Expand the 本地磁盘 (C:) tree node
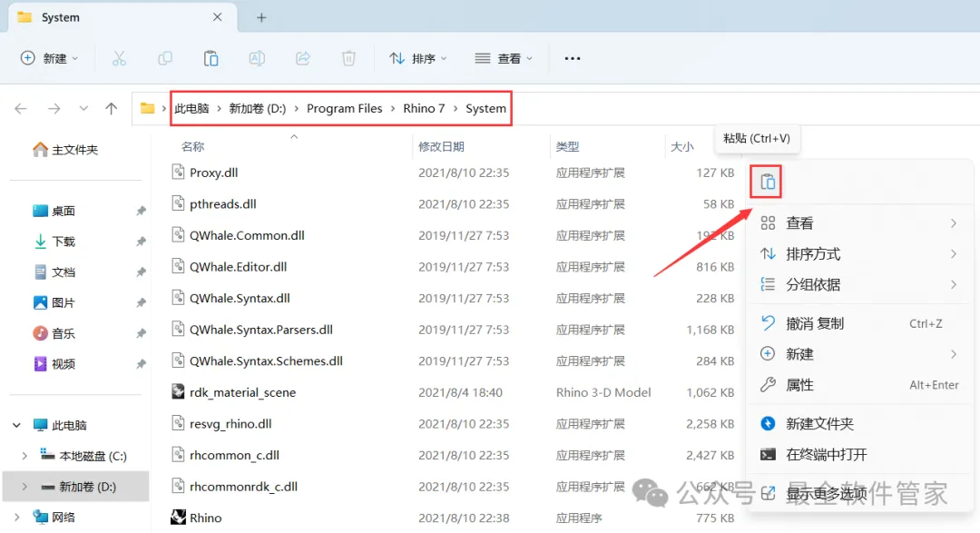The image size is (980, 533). point(24,456)
